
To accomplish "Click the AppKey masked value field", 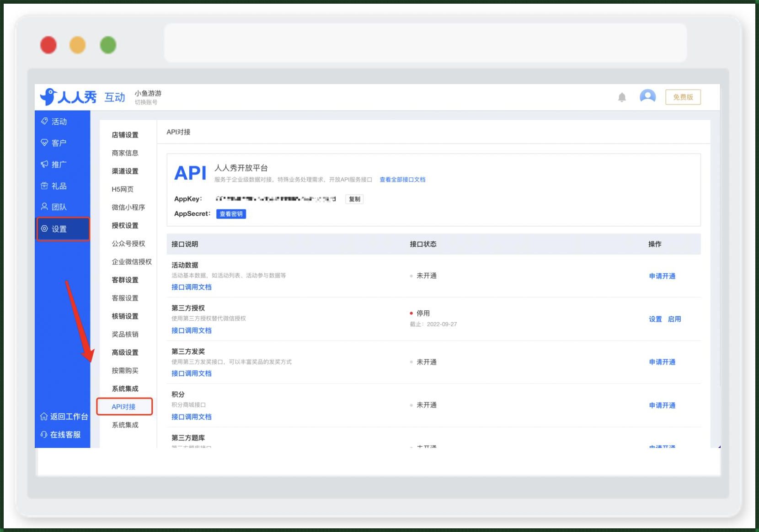I will point(276,199).
